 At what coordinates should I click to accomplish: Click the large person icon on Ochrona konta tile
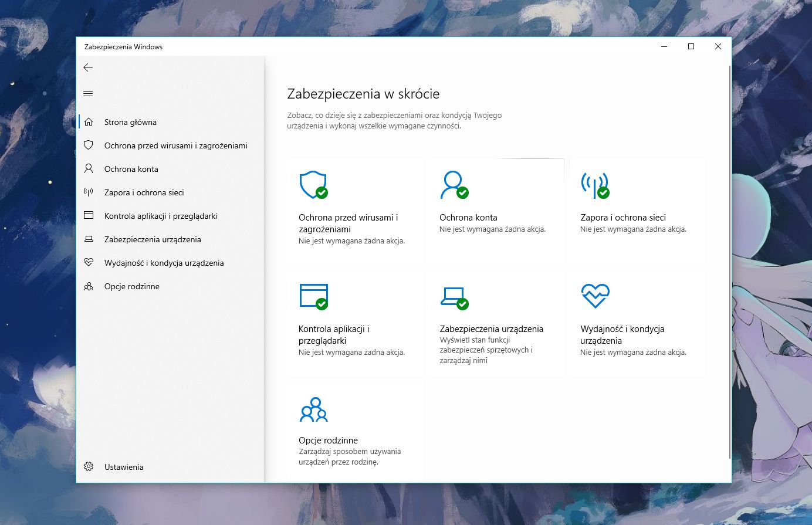click(454, 185)
